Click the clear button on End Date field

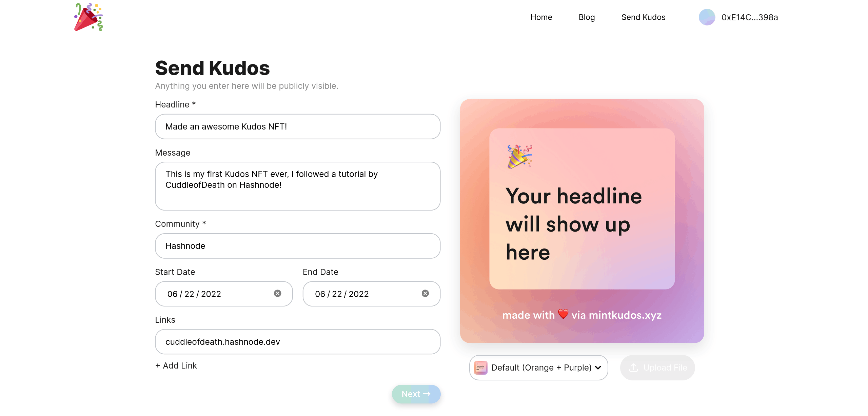[425, 294]
